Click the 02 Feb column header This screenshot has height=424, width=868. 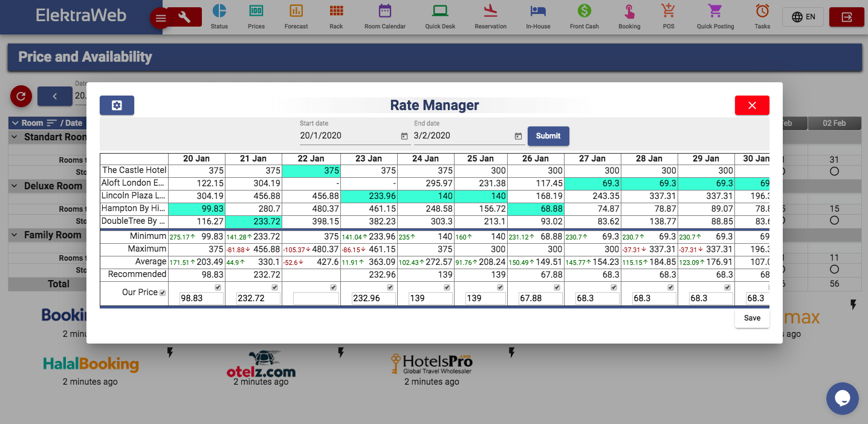tap(834, 123)
